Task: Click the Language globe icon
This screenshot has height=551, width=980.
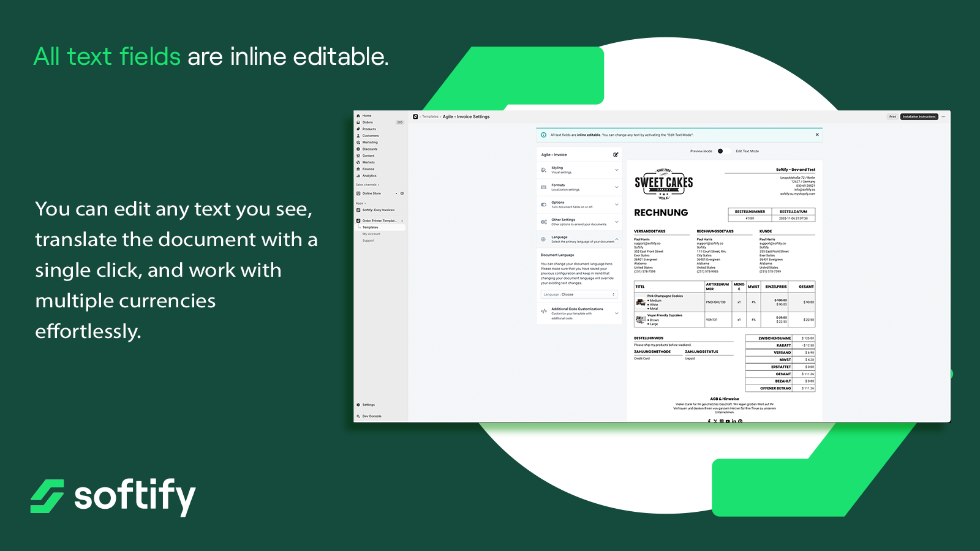Action: (x=543, y=239)
